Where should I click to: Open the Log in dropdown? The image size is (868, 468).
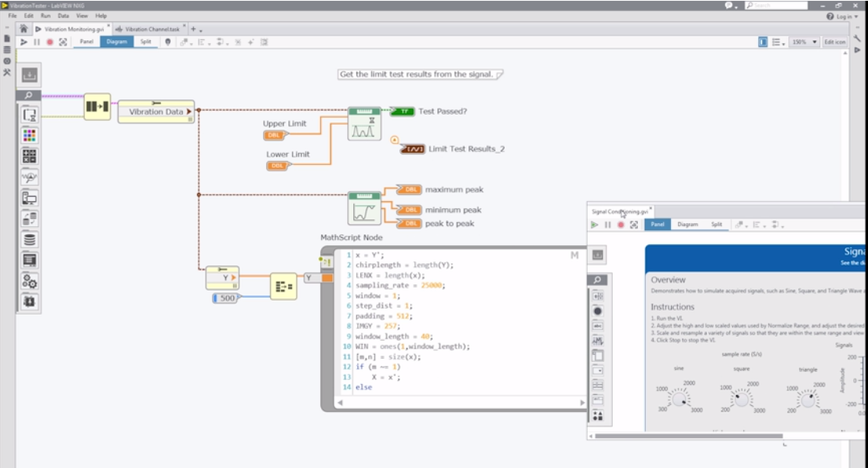coord(847,16)
